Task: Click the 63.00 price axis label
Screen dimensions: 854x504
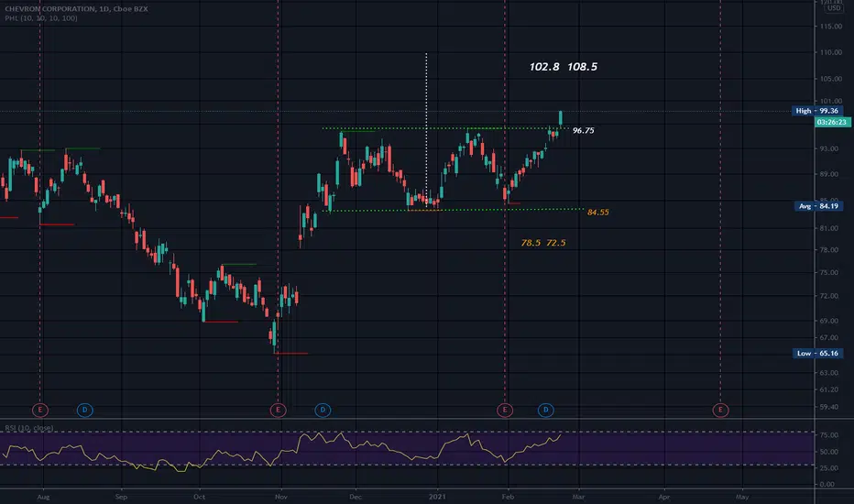Action: point(830,373)
